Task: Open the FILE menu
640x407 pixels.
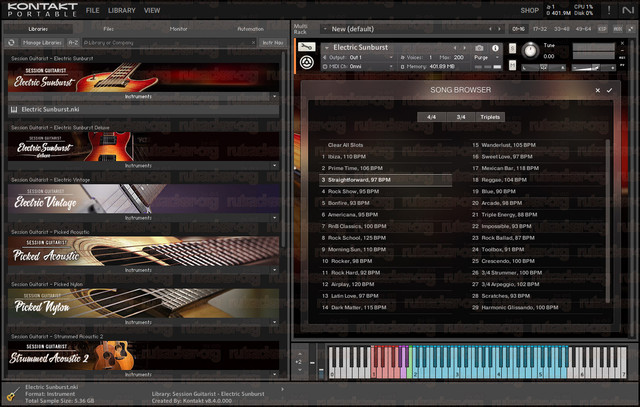Action: 93,10
